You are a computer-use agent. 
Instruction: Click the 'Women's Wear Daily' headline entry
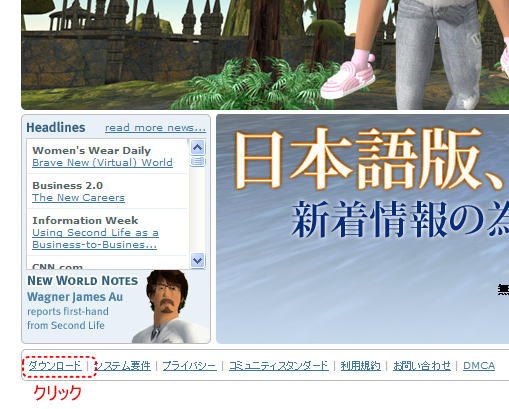92,150
